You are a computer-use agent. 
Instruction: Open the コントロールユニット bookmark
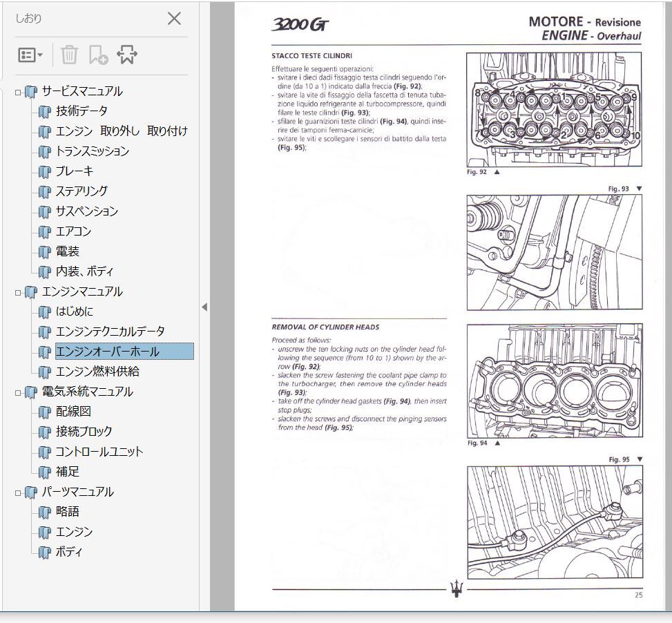(x=99, y=452)
